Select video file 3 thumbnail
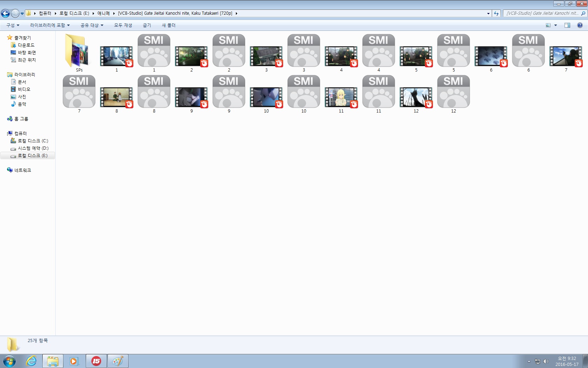 pos(266,56)
